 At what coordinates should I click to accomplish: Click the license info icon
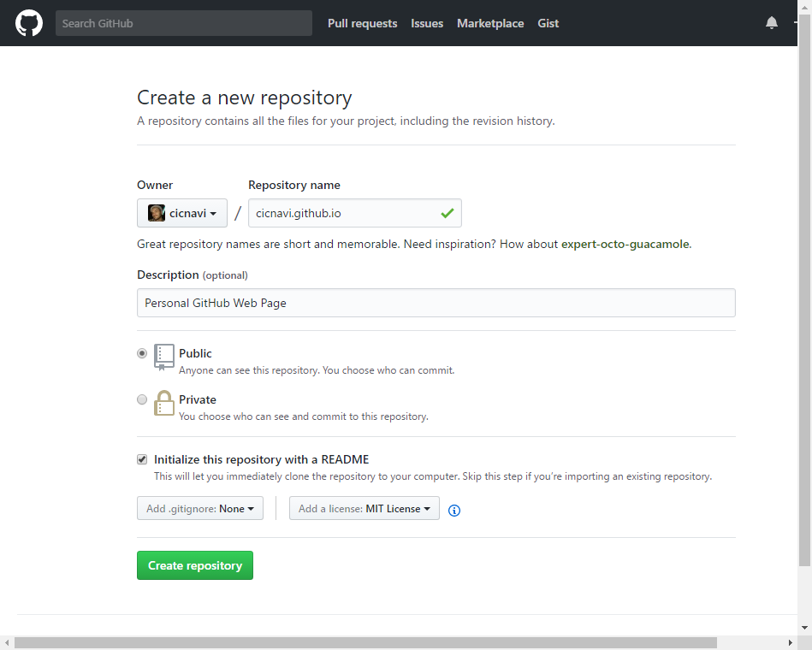(x=454, y=511)
